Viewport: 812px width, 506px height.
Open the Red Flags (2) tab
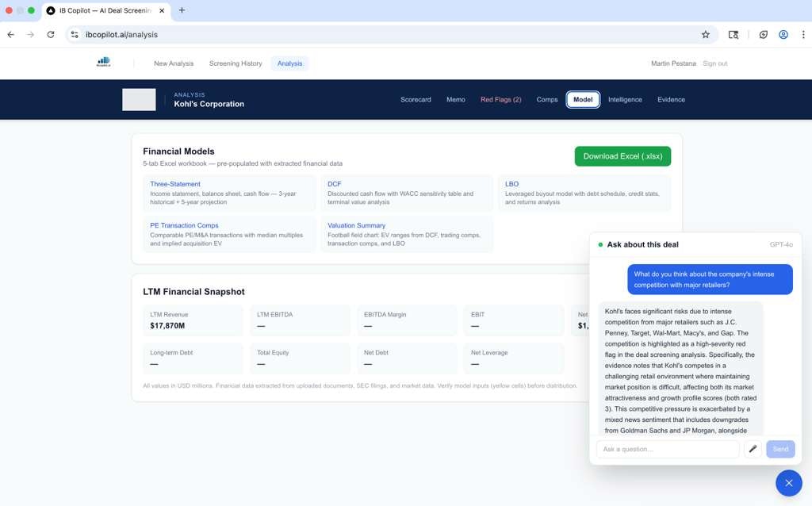[x=501, y=99]
